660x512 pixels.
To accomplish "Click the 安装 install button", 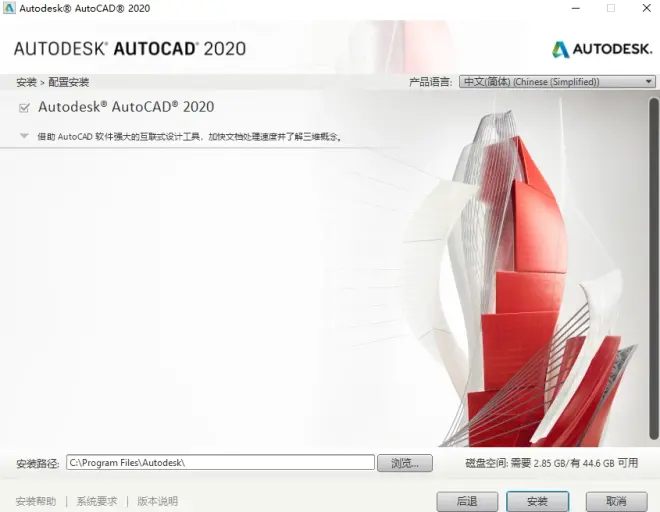I will 538,501.
